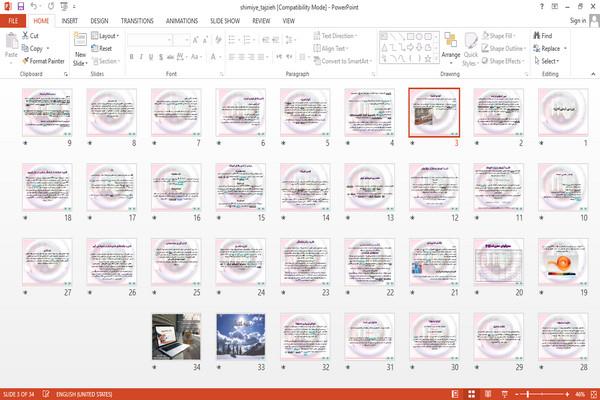Screen dimensions: 600x400
Task: Click the New Slide icon
Action: (80, 40)
